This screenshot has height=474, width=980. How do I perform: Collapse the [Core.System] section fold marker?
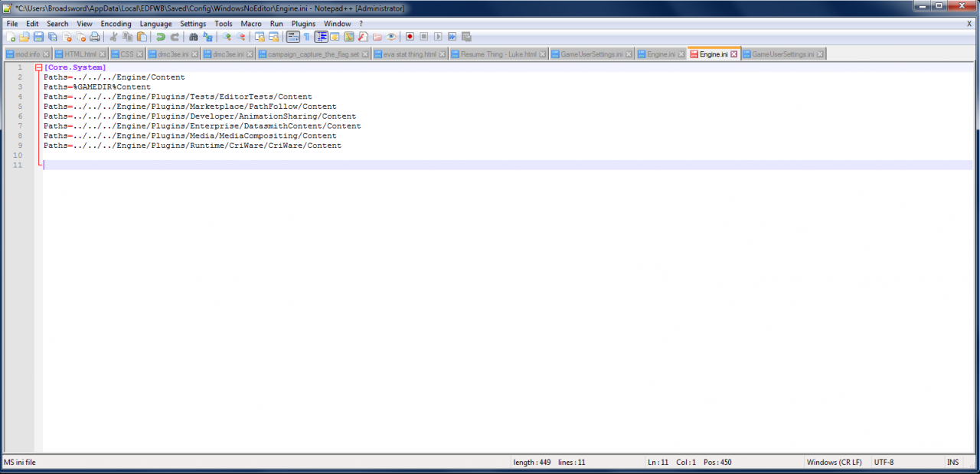(x=38, y=68)
